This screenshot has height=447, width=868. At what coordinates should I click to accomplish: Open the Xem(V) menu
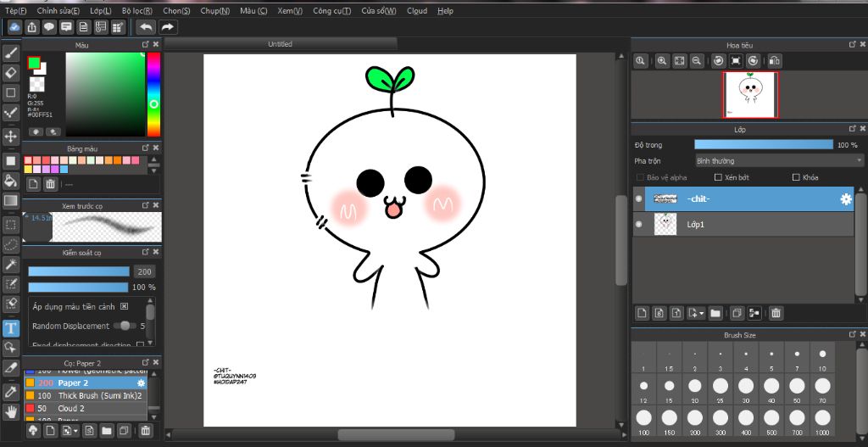click(290, 10)
